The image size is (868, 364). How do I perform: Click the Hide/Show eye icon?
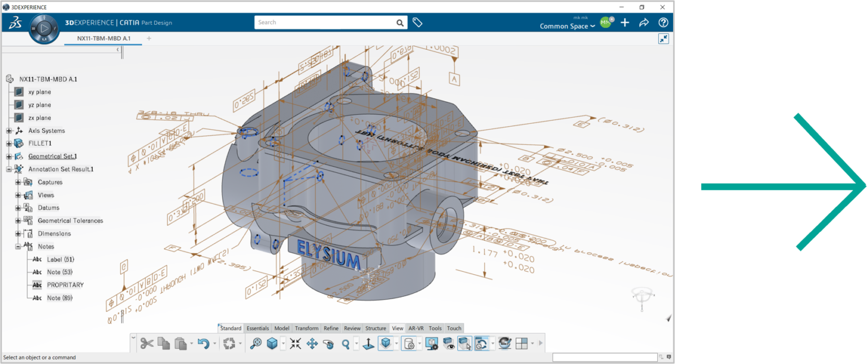[447, 343]
